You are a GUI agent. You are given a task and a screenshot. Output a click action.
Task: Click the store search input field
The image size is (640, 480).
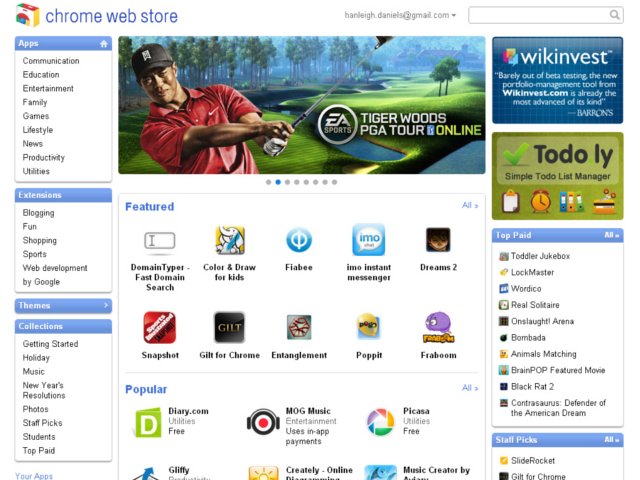tap(544, 15)
